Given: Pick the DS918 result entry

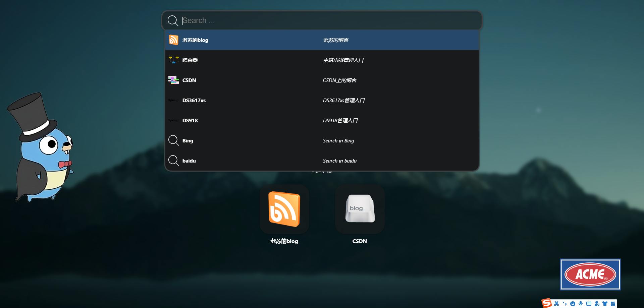Looking at the screenshot, I should pos(322,121).
